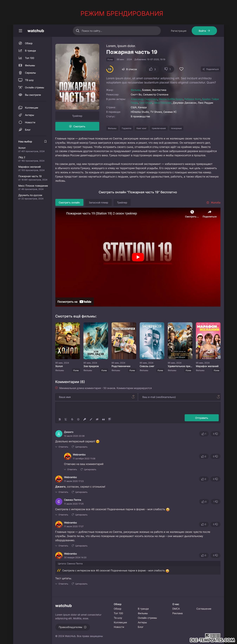Image resolution: width=237 pixels, height=644 pixels.
Task: Toggle underline formatting in the comment editor
Action: click(66, 419)
